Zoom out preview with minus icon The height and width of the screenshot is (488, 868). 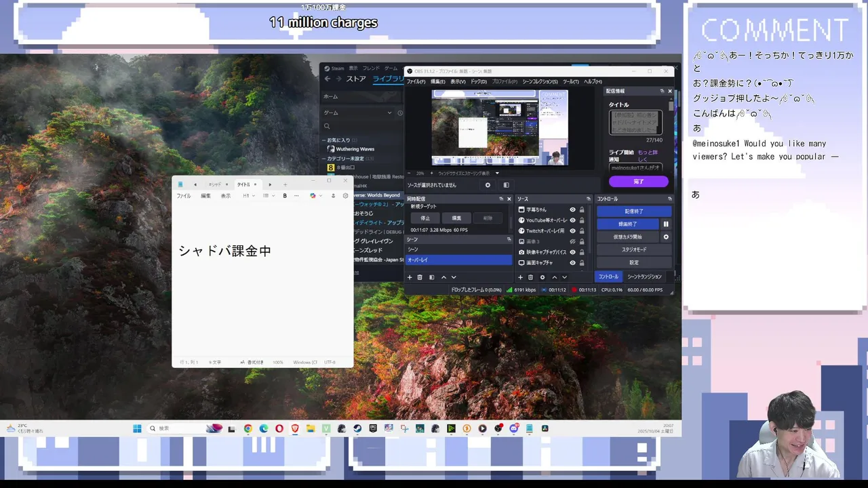tap(409, 173)
